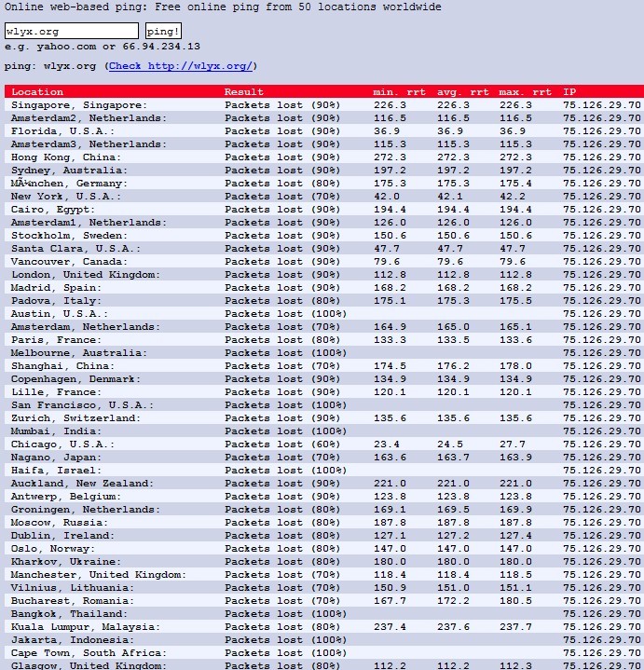Click the Paris, France location text
Screen dimensions: 644x670
click(x=57, y=340)
